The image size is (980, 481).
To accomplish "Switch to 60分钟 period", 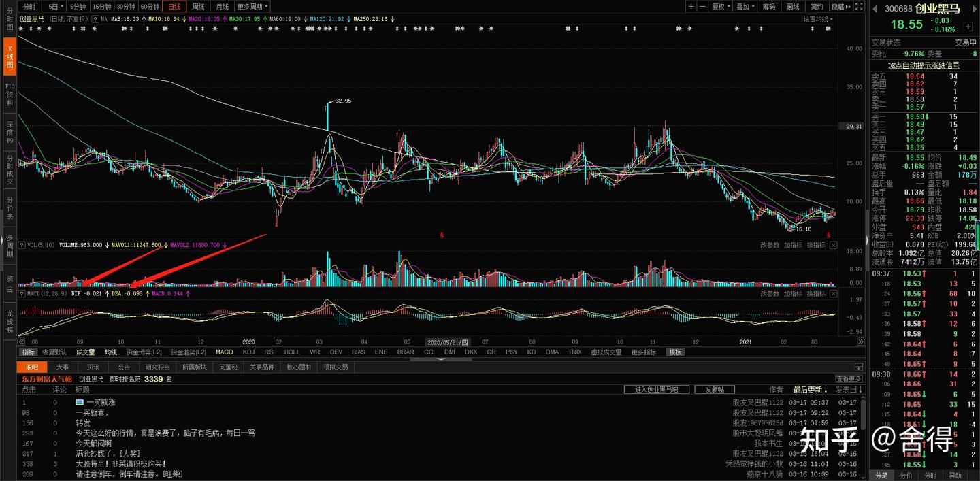I will (150, 6).
